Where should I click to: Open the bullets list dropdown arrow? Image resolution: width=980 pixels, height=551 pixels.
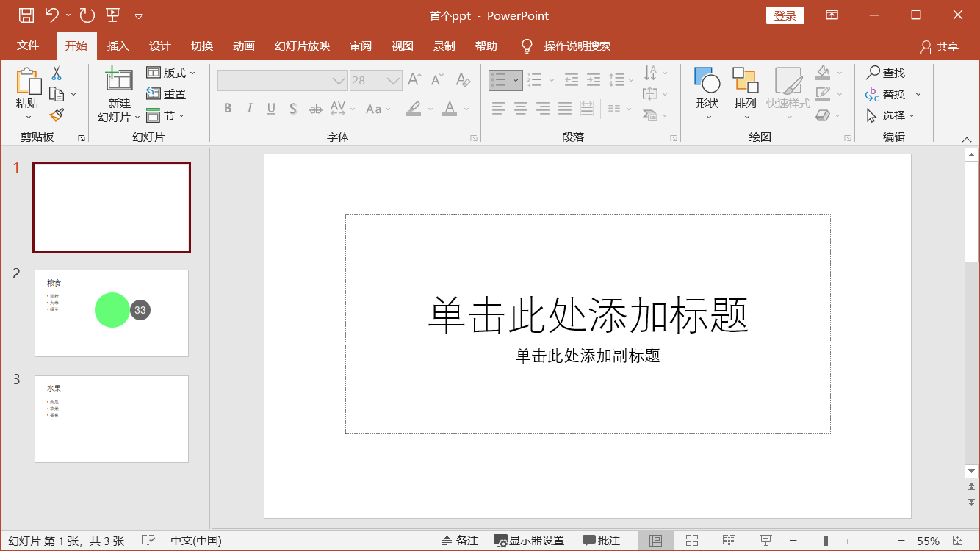(516, 80)
